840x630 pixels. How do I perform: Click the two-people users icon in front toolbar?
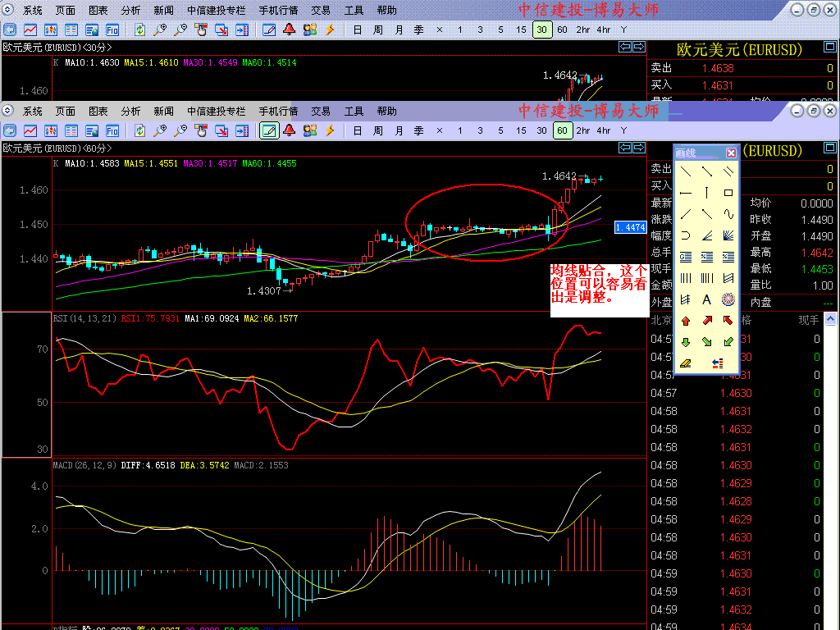tap(309, 130)
